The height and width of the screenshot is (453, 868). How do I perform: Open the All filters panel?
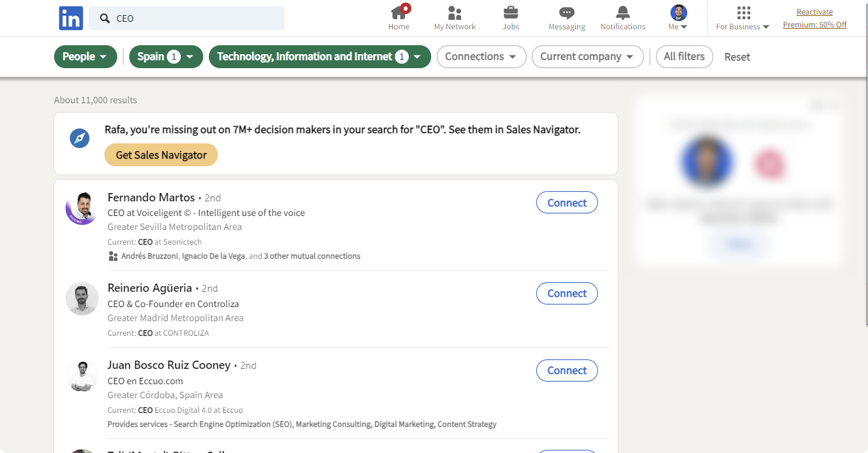[x=684, y=57]
